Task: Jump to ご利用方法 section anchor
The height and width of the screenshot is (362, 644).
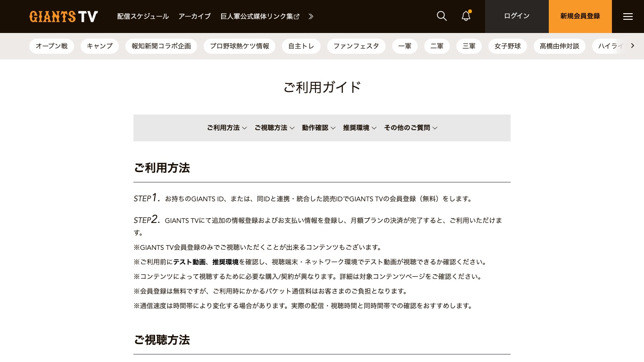Action: (227, 128)
